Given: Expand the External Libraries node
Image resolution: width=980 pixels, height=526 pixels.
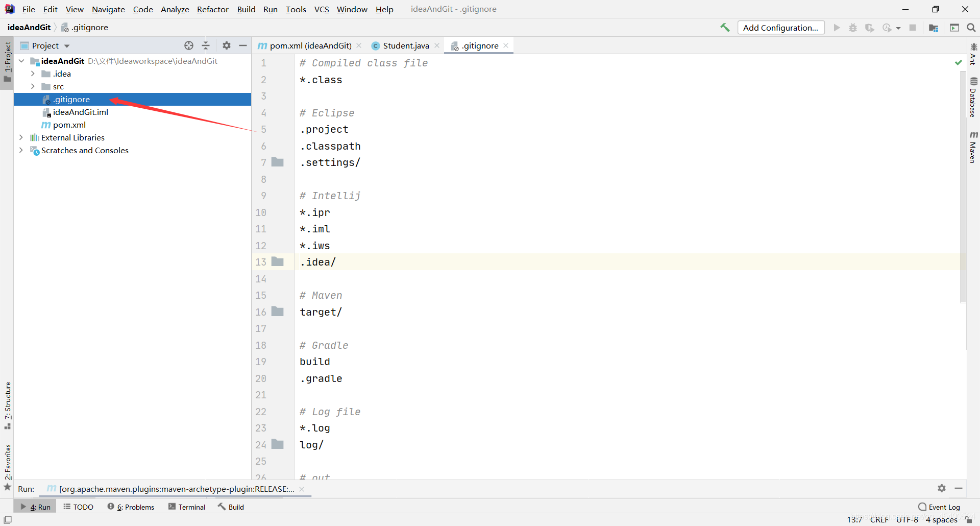Looking at the screenshot, I should point(21,137).
